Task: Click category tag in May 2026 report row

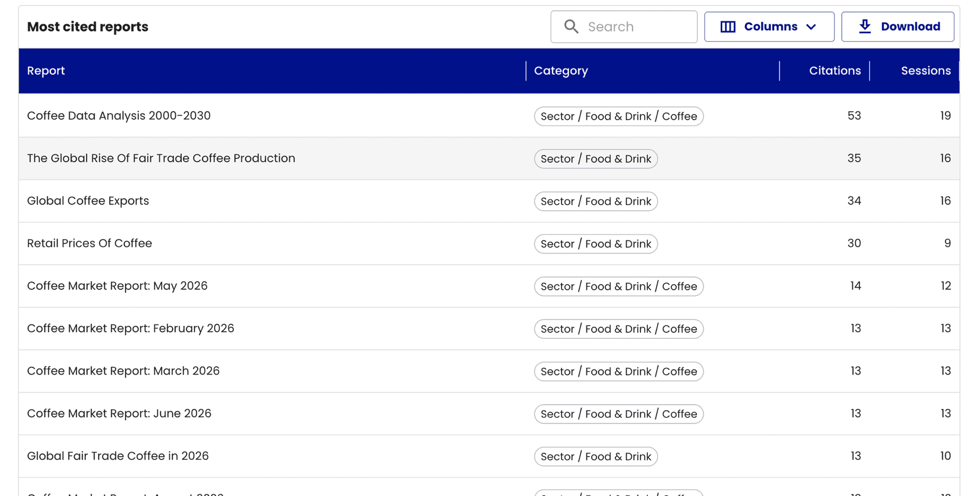Action: coord(619,286)
